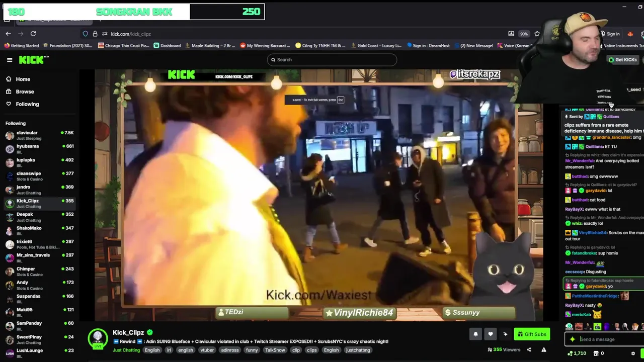Click the install app icon in address bar
This screenshot has width=644, height=362.
click(x=511, y=34)
